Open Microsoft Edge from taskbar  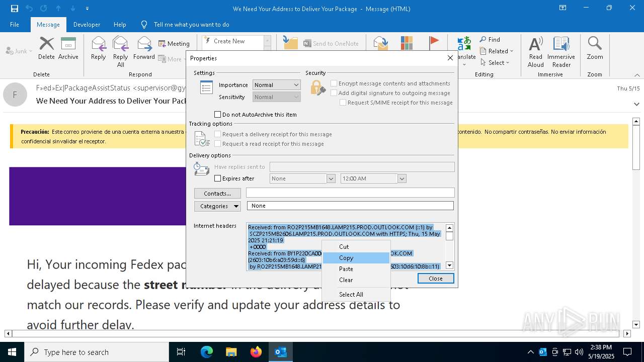[x=207, y=352]
